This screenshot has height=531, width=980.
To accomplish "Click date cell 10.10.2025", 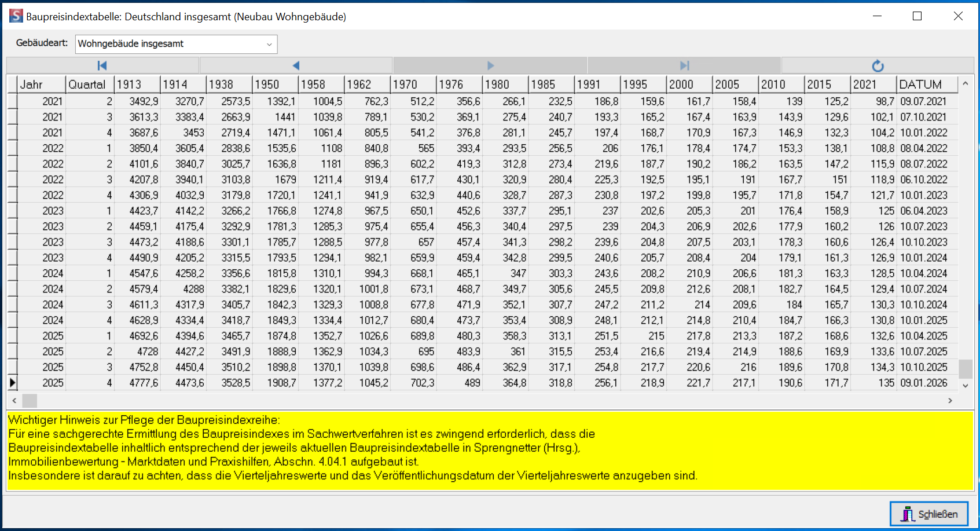I will 924,367.
